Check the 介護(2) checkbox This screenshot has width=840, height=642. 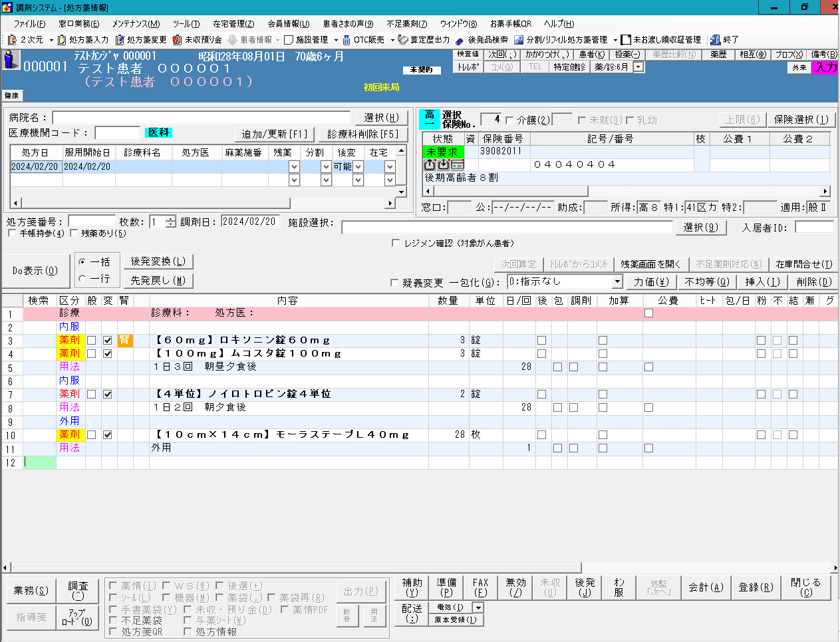click(x=509, y=120)
